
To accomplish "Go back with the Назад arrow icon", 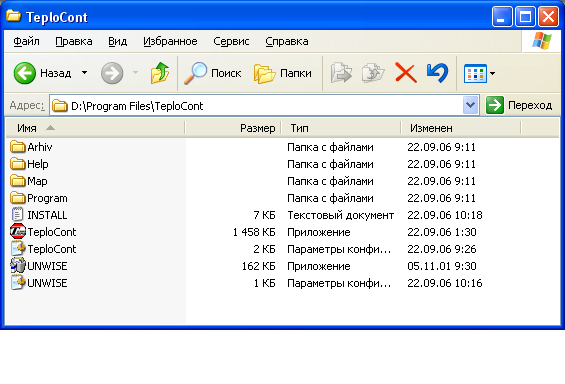I will pyautogui.click(x=25, y=73).
